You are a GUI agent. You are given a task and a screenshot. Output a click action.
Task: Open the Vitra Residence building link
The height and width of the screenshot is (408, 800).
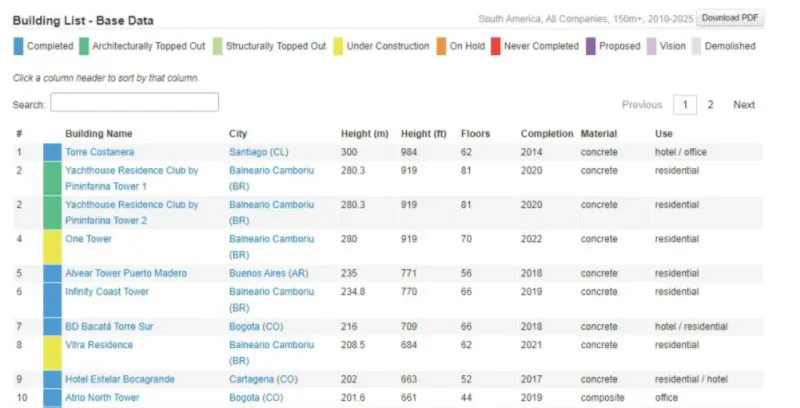(x=99, y=345)
